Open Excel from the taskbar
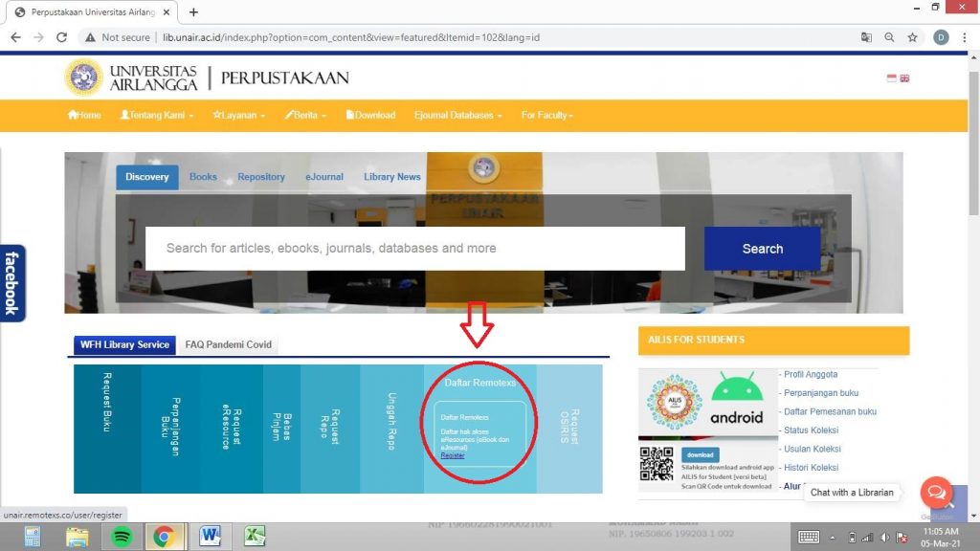Screen dimensions: 980x551 pos(255,536)
